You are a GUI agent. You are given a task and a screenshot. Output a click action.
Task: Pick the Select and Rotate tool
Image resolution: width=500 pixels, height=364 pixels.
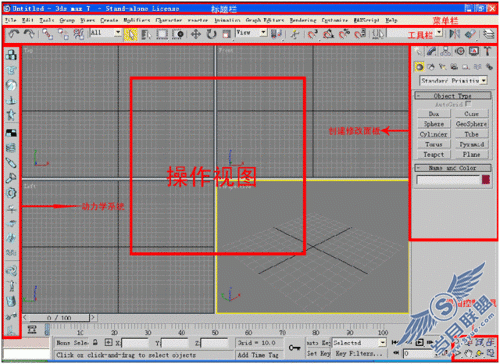(x=211, y=34)
